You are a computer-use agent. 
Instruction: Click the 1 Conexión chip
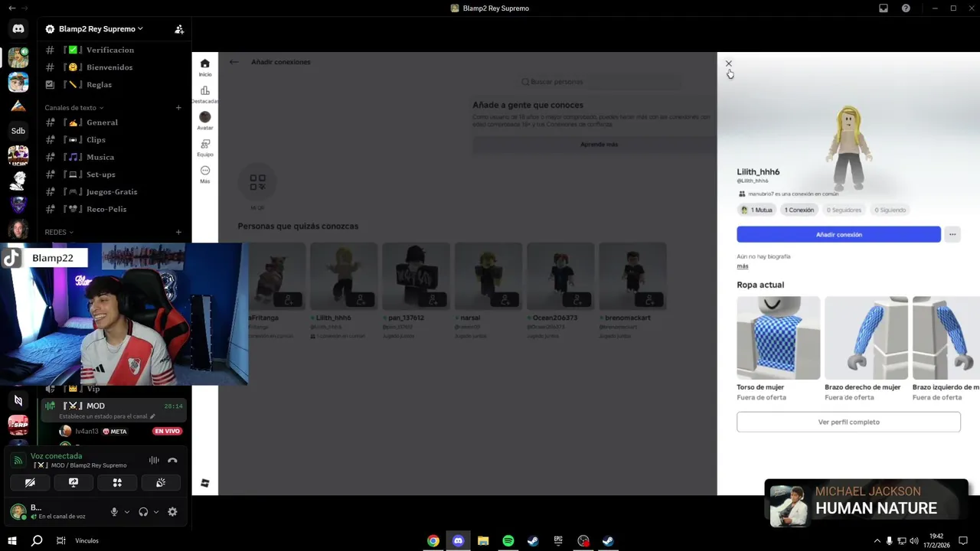(x=799, y=210)
